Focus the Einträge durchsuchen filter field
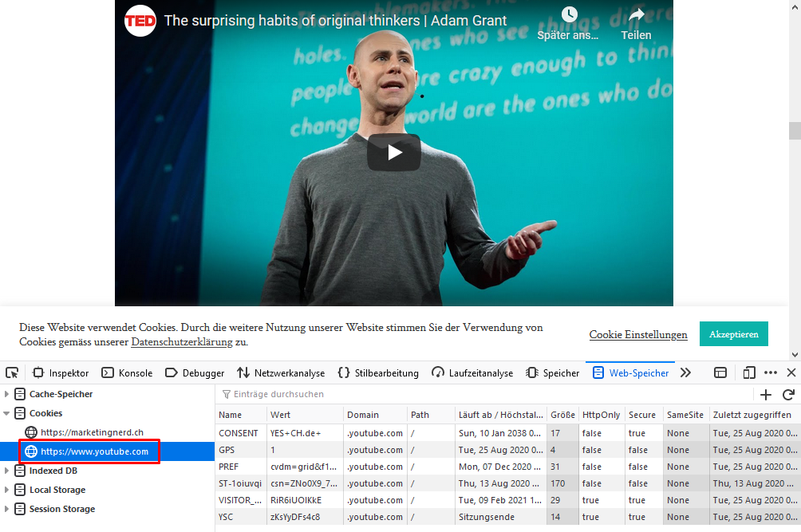Image resolution: width=801 pixels, height=532 pixels. pos(485,394)
